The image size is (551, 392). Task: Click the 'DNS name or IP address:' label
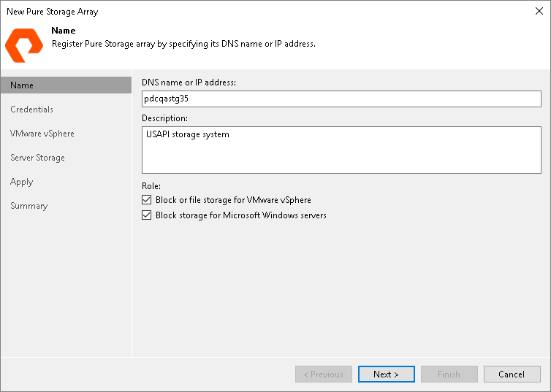(189, 82)
